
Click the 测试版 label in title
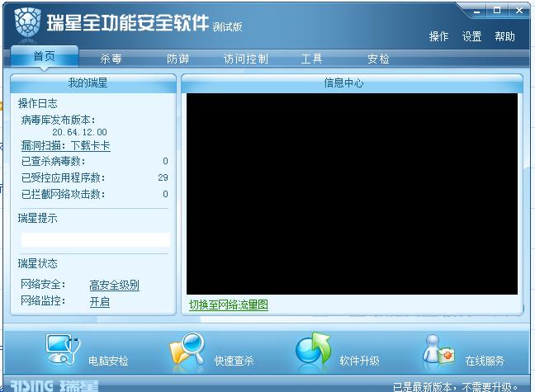coord(227,27)
